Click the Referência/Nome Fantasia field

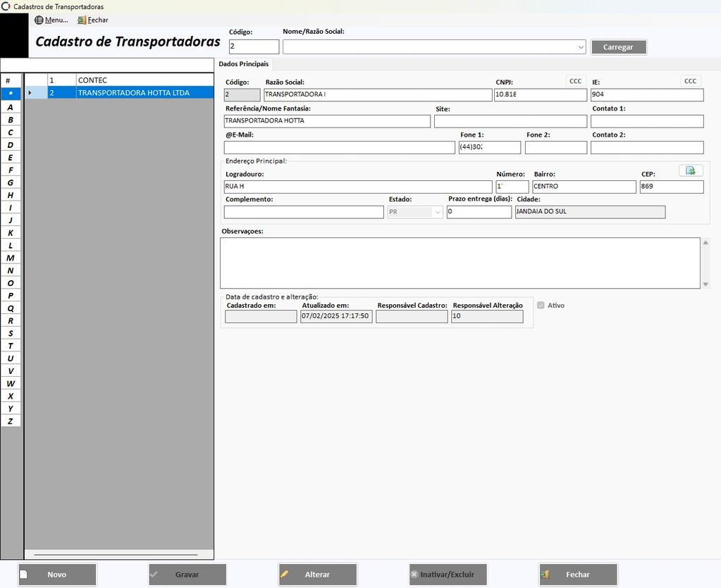point(326,121)
